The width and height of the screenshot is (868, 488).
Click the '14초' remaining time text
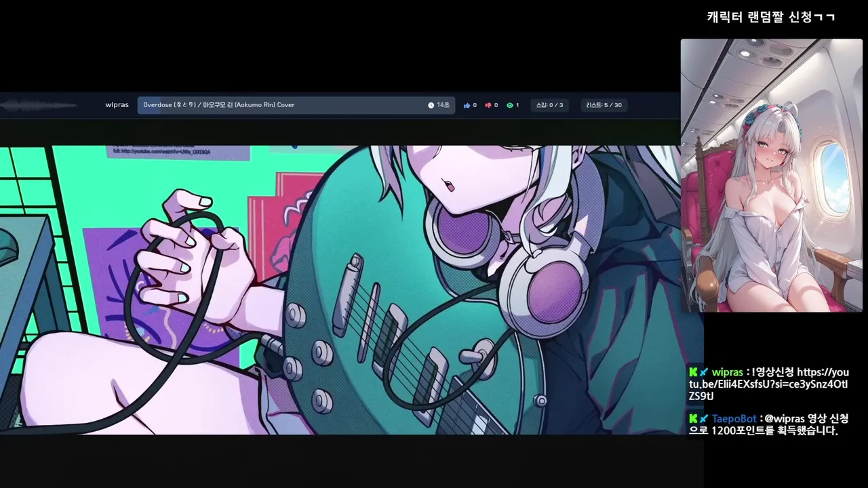443,105
